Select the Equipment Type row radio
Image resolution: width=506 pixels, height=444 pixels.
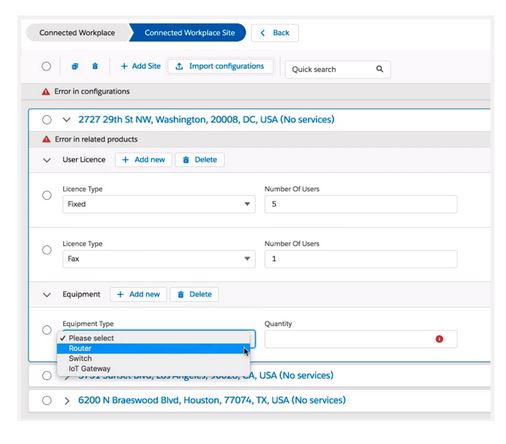[x=47, y=330]
